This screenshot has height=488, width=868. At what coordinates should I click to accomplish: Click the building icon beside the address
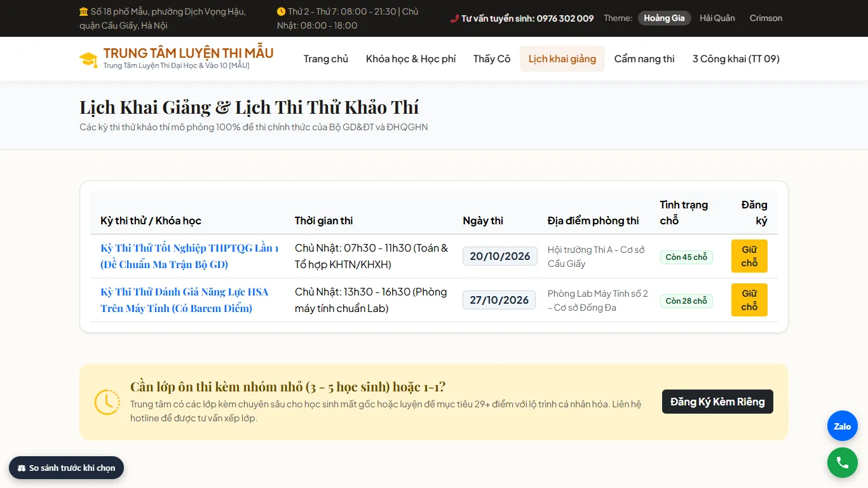tap(84, 11)
